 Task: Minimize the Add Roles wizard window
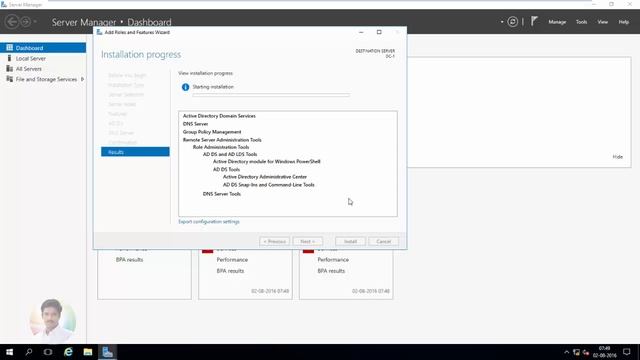click(x=361, y=32)
